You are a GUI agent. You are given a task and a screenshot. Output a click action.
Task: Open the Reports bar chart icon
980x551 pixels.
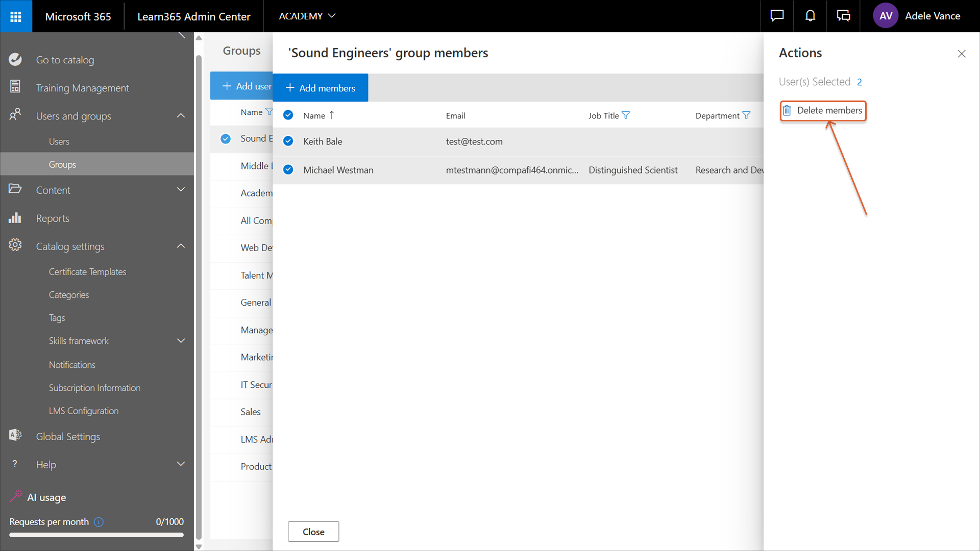pyautogui.click(x=15, y=218)
